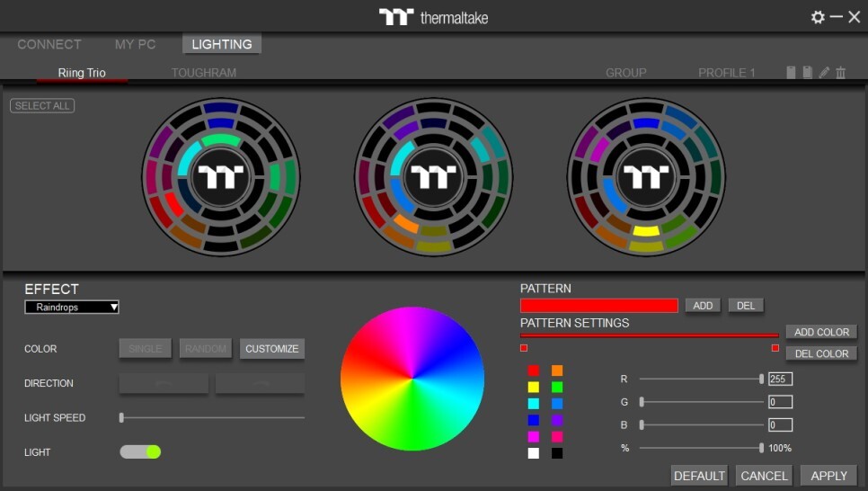Focus the G value input field
Image resolution: width=868 pixels, height=491 pixels.
[x=780, y=402]
